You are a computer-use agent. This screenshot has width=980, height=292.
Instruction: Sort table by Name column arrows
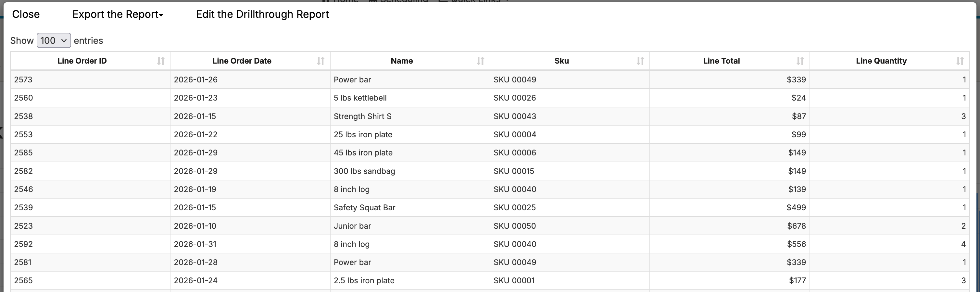(x=480, y=61)
